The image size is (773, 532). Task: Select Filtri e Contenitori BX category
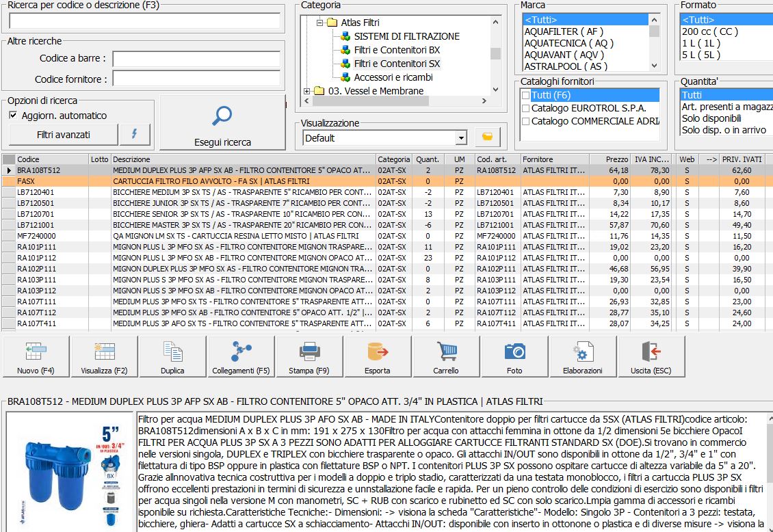point(397,50)
